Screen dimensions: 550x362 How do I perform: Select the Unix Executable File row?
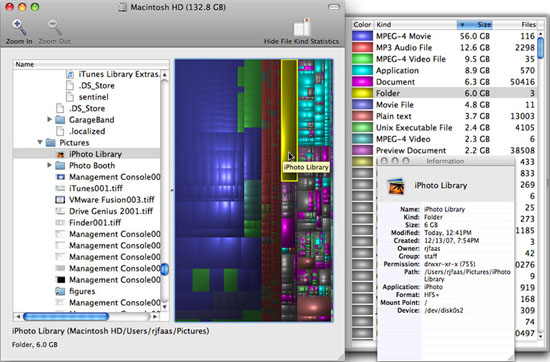click(x=444, y=127)
